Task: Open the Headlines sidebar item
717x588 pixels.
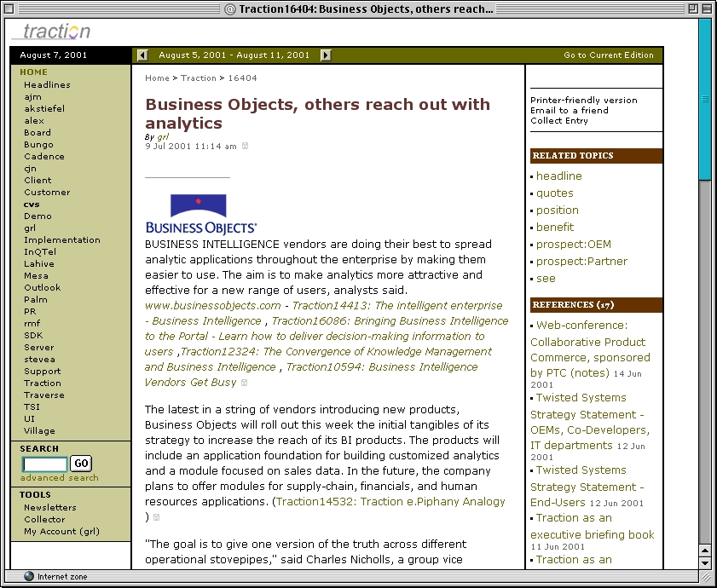Action: point(47,85)
